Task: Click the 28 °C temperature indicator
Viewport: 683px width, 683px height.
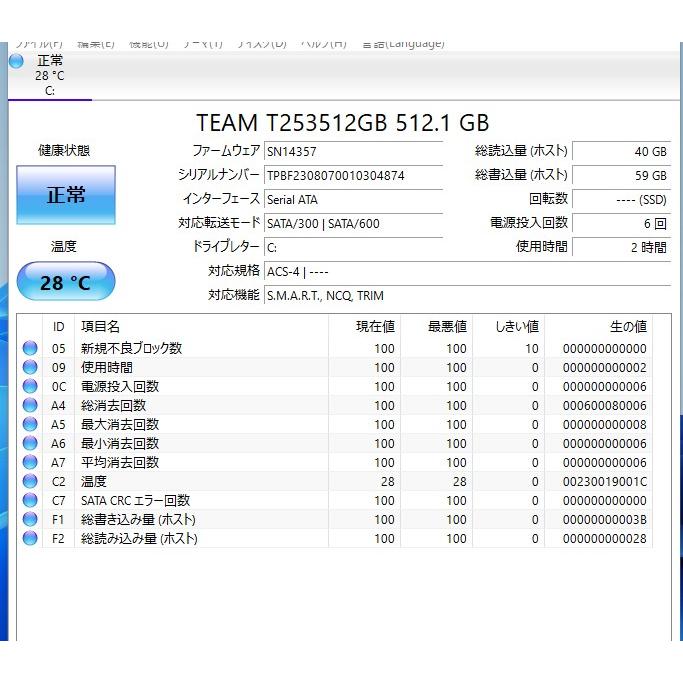Action: (66, 282)
